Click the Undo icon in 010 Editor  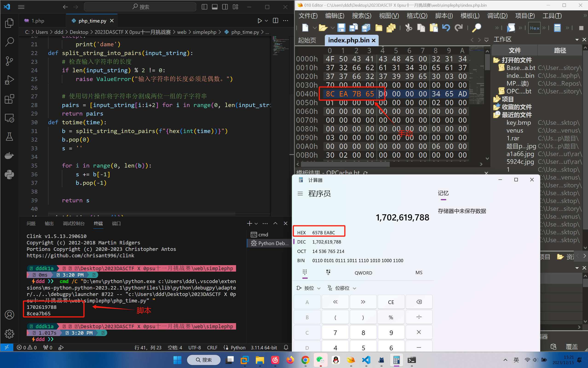pos(446,28)
